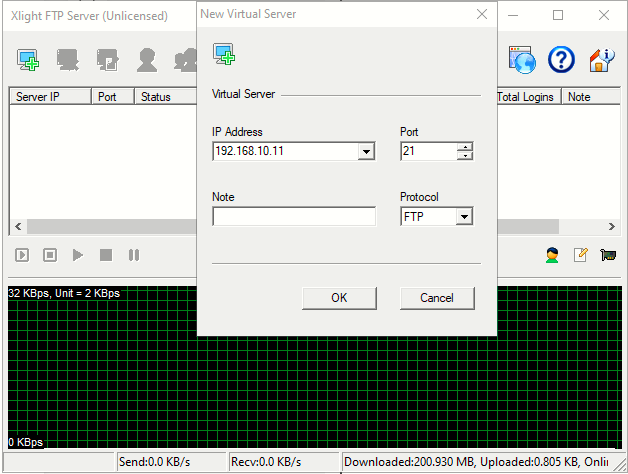Screen dimensions: 628x474
Task: Click the Total Logins column header
Action: click(529, 97)
